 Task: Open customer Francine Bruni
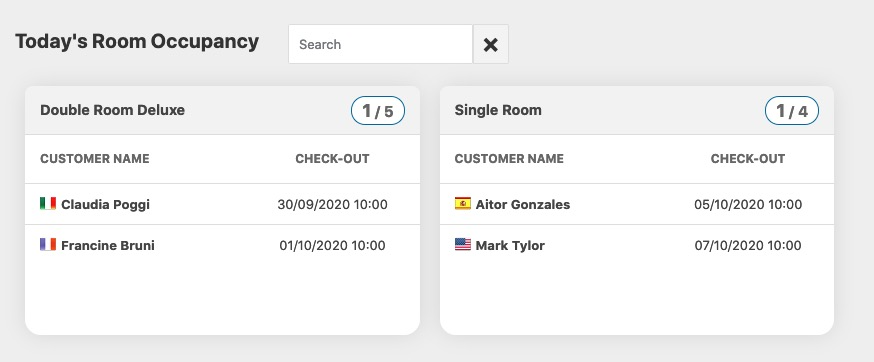tap(108, 245)
